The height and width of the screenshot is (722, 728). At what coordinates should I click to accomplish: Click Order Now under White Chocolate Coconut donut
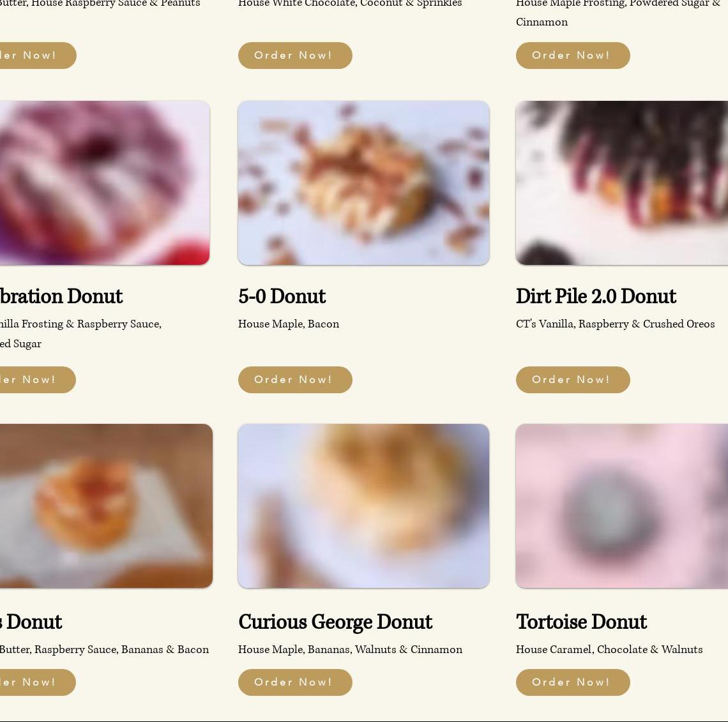295,55
